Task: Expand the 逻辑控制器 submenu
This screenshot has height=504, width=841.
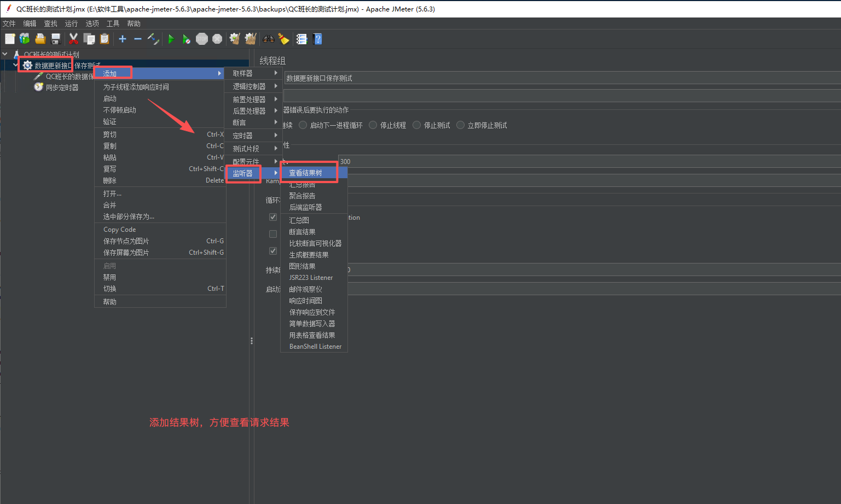Action: click(x=254, y=86)
